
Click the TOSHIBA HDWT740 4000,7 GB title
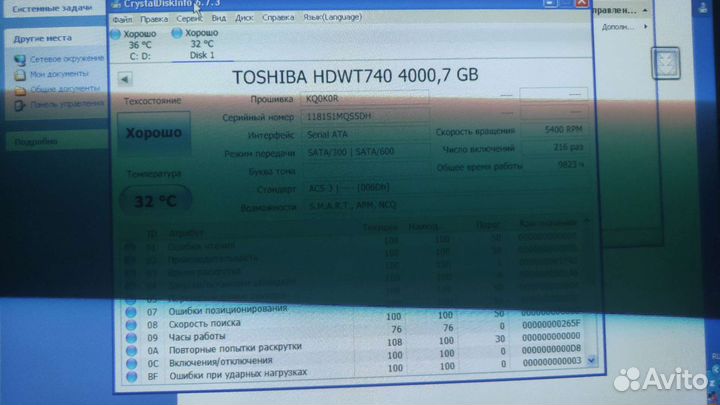point(355,76)
